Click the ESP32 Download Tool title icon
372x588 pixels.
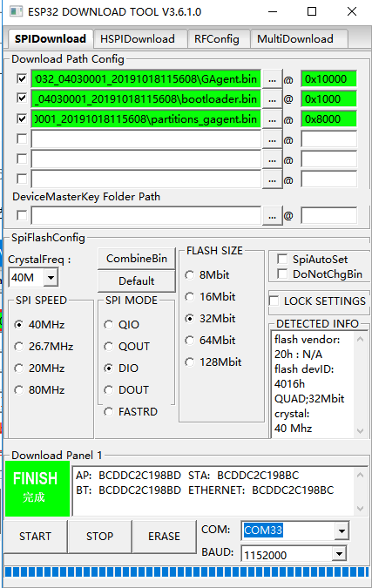(x=16, y=11)
